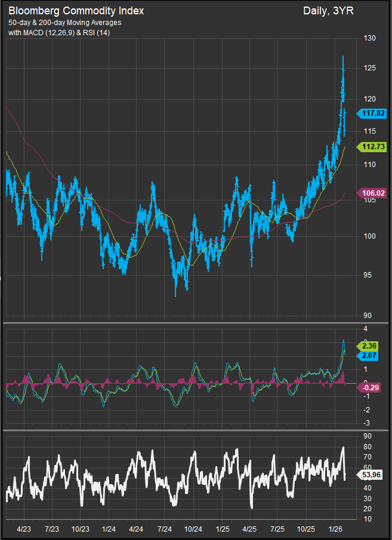The height and width of the screenshot is (540, 392).
Task: Select the 4/23 date on the time axis
Action: click(x=24, y=529)
